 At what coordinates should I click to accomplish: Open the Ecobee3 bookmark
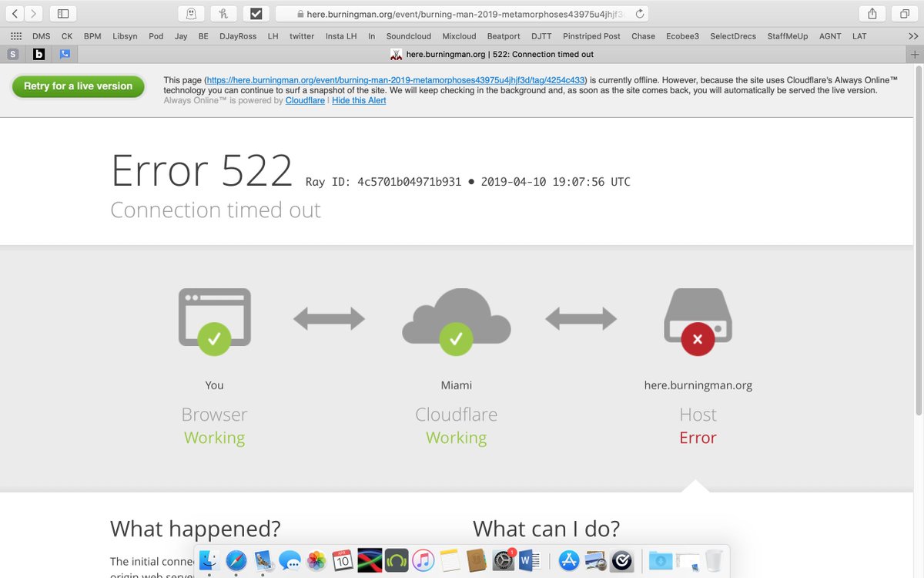click(684, 36)
